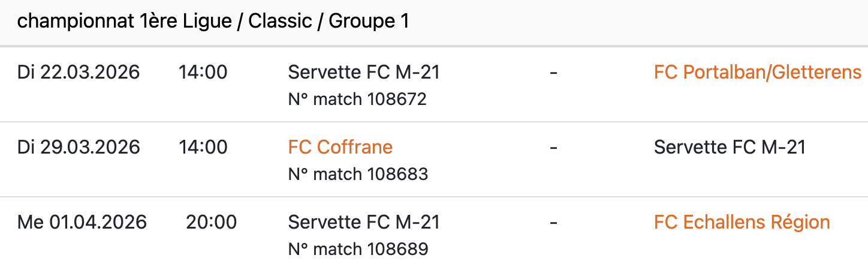Image resolution: width=868 pixels, height=270 pixels.
Task: Click the 14:00 time of the 22.03.2026 match
Action: [x=203, y=73]
